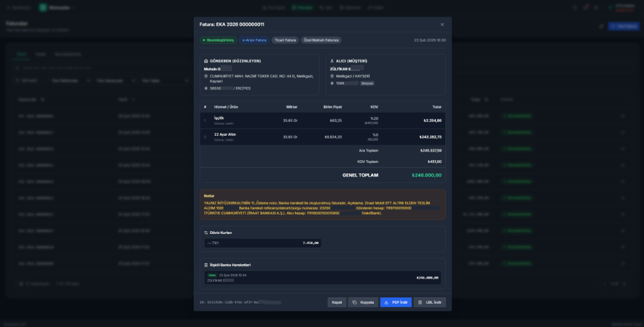Click the Kapat button
This screenshot has width=644, height=327.
point(336,302)
